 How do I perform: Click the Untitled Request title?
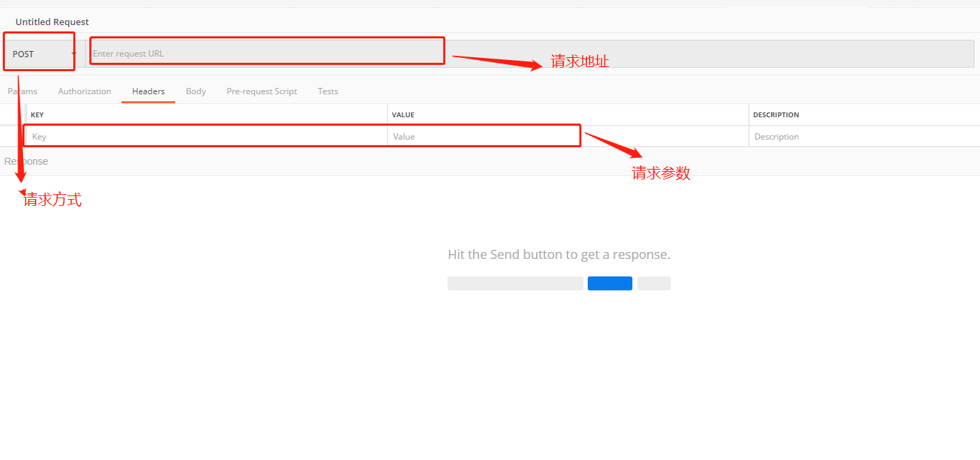click(x=52, y=22)
